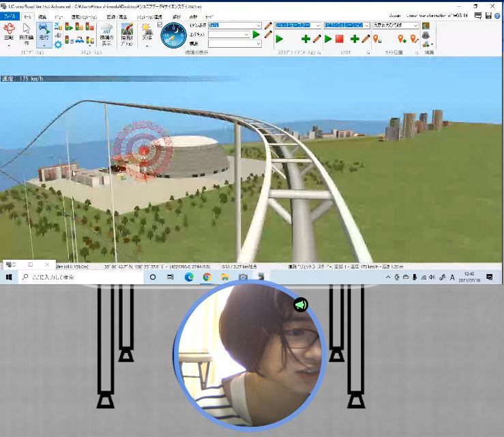Click the Windows Start button

coord(9,277)
